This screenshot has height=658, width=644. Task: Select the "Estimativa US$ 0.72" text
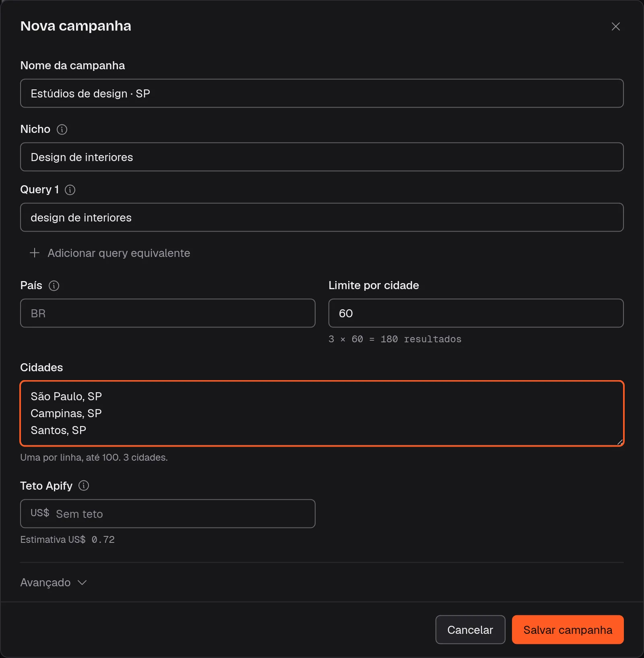pos(68,540)
